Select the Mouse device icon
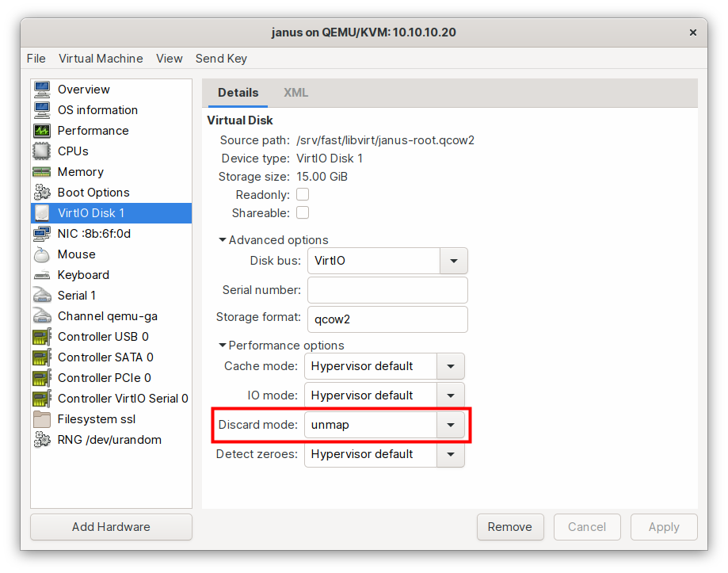This screenshot has width=728, height=573. tap(44, 254)
